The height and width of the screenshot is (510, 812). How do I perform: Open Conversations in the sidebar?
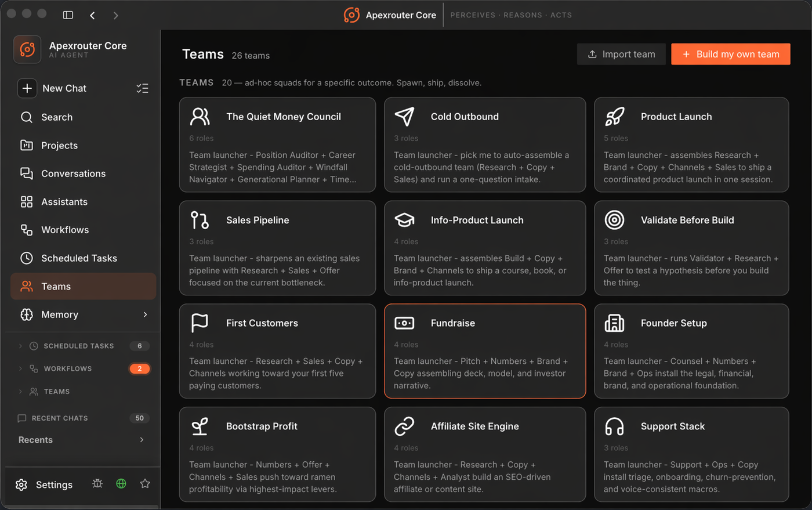click(x=84, y=173)
